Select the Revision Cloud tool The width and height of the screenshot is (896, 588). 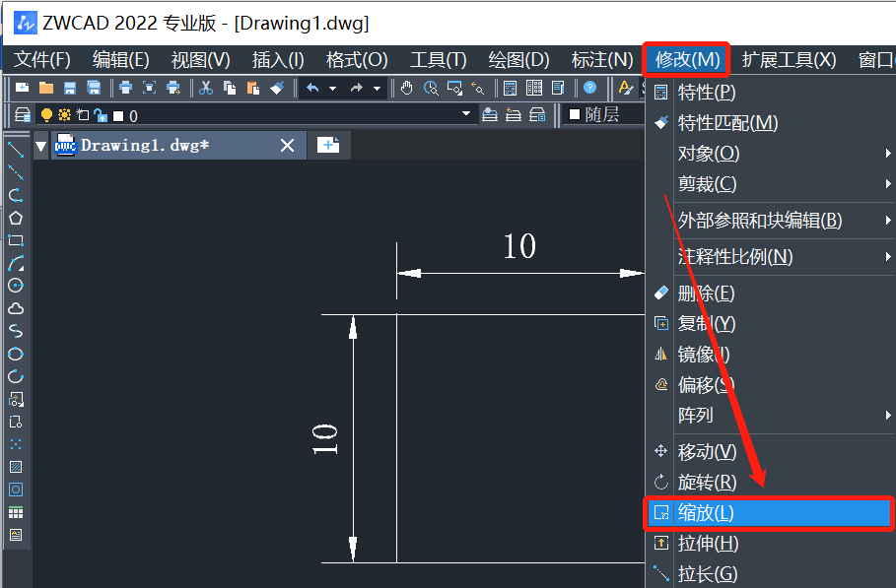tap(16, 308)
